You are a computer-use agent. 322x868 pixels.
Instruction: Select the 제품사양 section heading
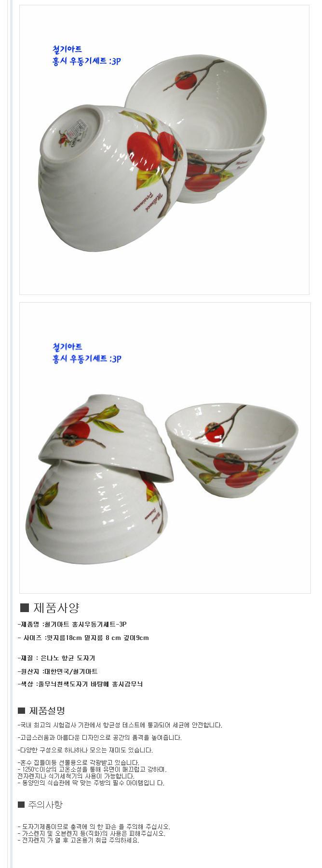coord(56,608)
